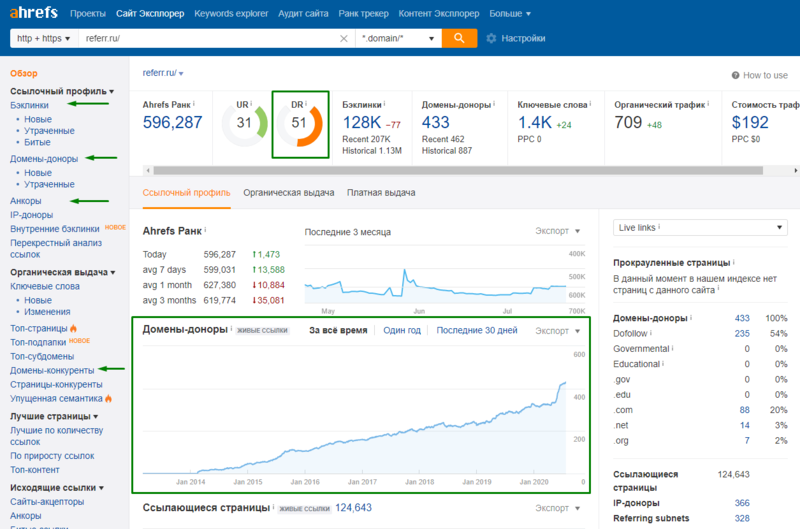The width and height of the screenshot is (800, 529).
Task: Switch to the Платная выдача tab
Action: click(381, 193)
